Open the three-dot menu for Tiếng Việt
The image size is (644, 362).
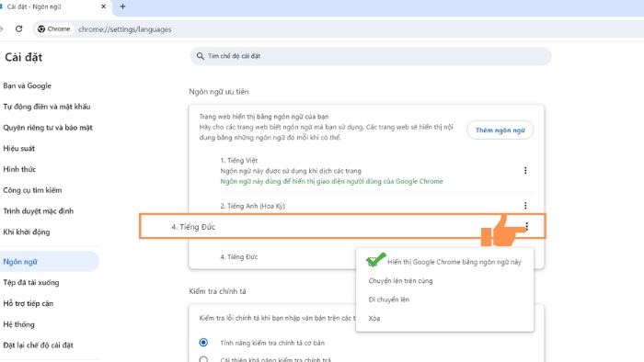(x=525, y=171)
